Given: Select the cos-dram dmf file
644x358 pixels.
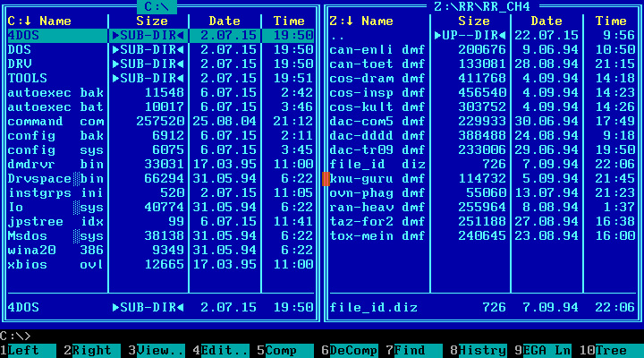Looking at the screenshot, I should click(483, 79).
